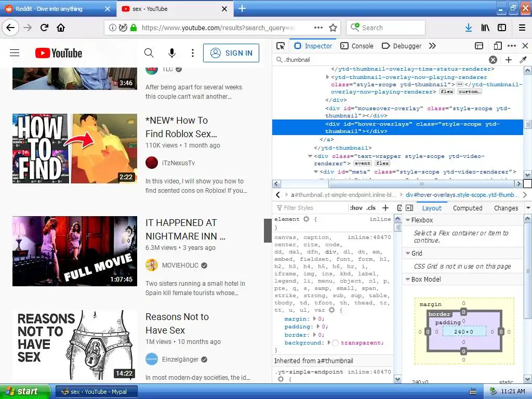Viewport: 532px width, 399px height.
Task: Click the browser Search box
Action: (386, 28)
